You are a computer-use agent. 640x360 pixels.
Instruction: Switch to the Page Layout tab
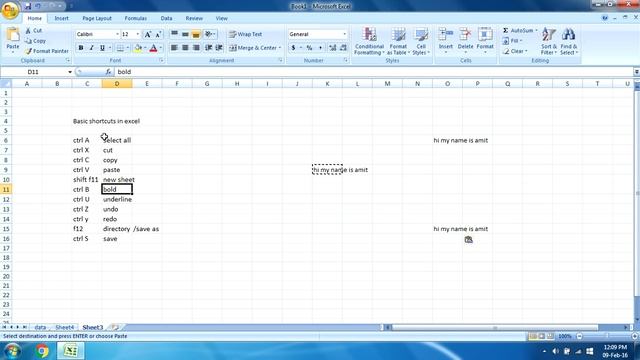[97, 18]
